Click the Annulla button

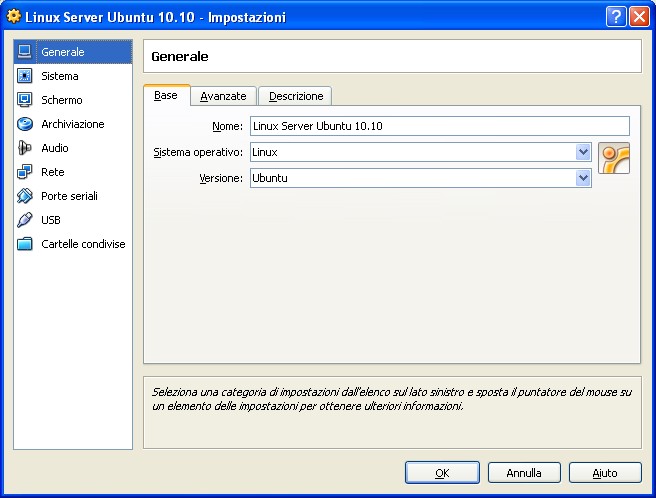pos(524,473)
